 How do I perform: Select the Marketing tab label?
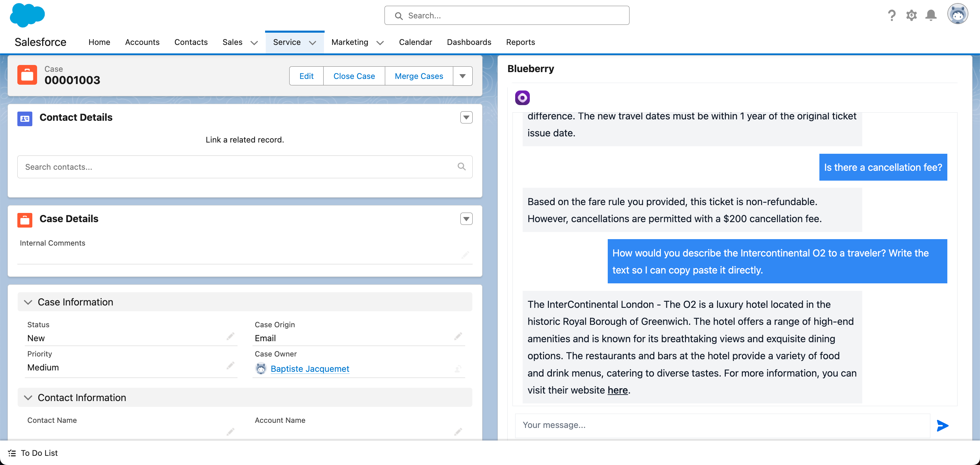point(349,42)
